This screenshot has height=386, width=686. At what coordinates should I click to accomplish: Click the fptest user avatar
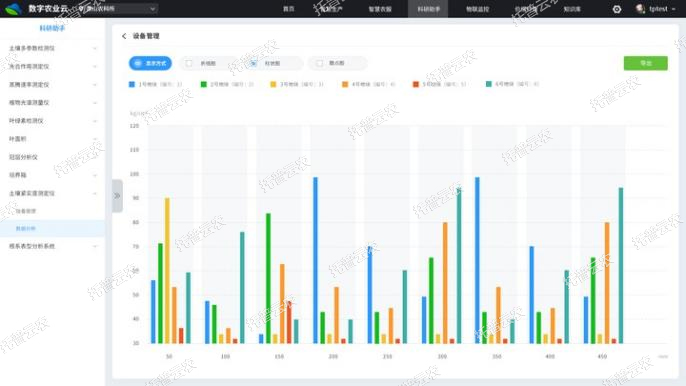pos(640,9)
